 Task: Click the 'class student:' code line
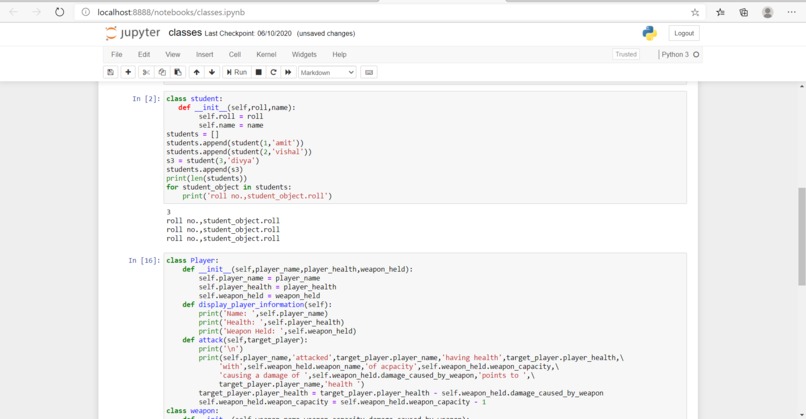tap(194, 99)
